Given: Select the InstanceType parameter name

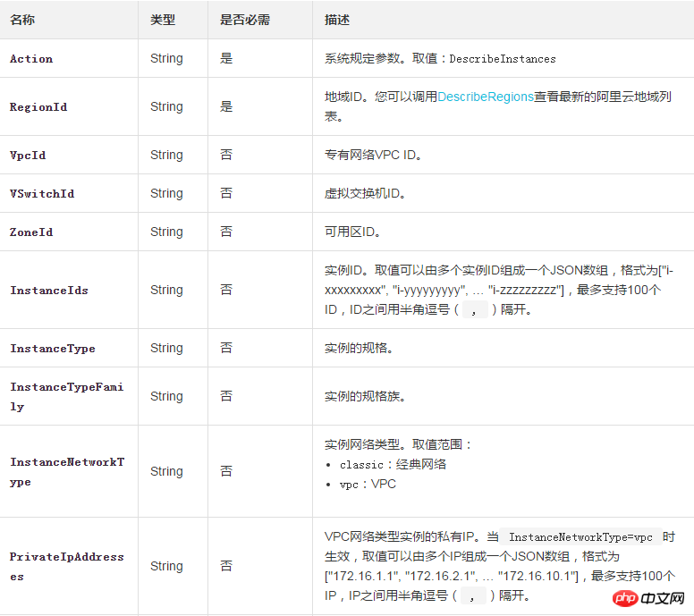Looking at the screenshot, I should [x=53, y=349].
